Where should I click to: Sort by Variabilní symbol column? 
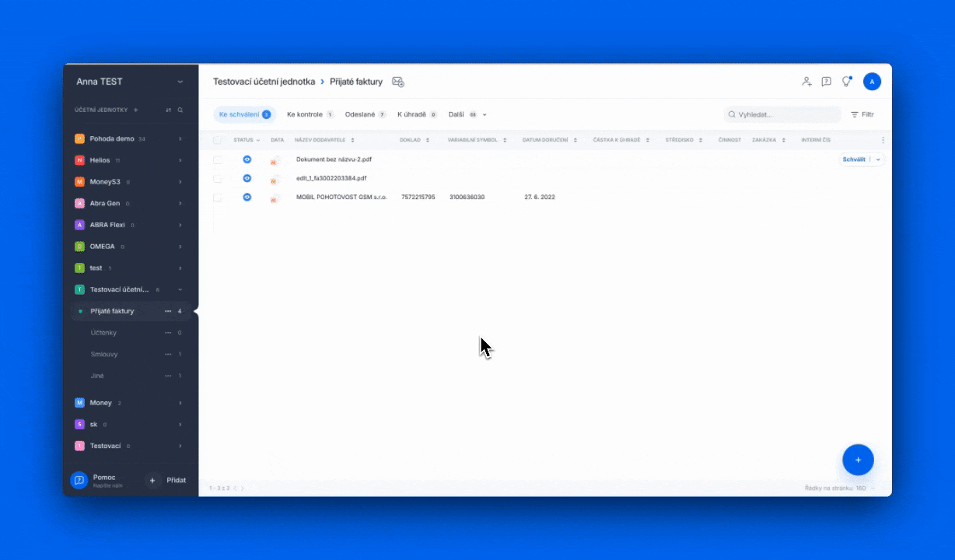505,140
